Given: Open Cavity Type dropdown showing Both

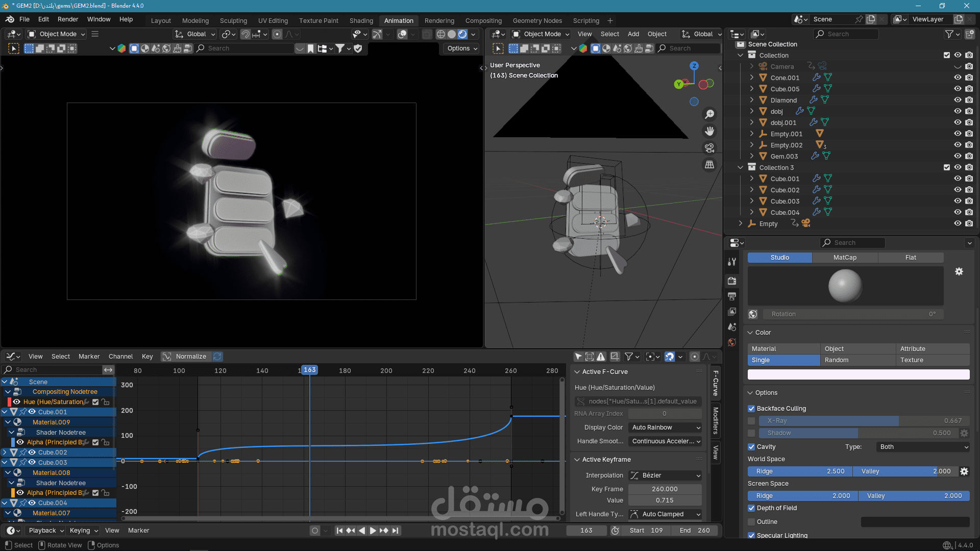Looking at the screenshot, I should point(923,447).
